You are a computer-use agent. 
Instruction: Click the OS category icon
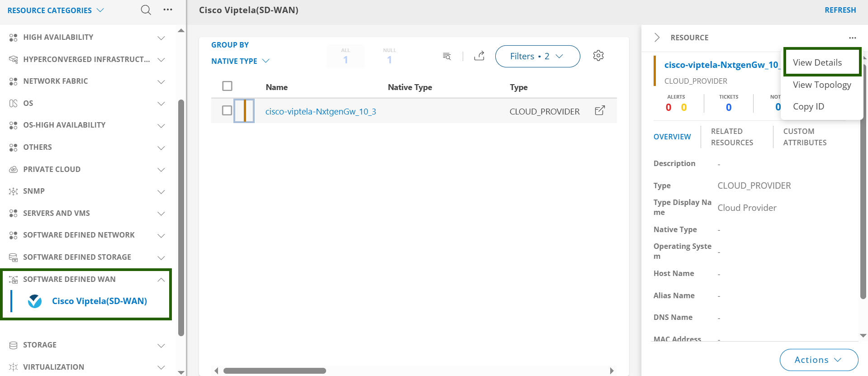14,103
